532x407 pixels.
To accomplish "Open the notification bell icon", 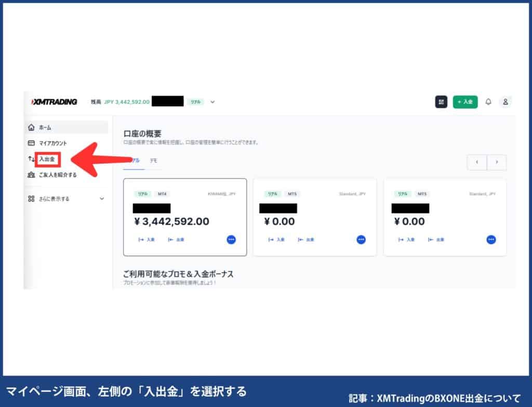I will coord(488,102).
